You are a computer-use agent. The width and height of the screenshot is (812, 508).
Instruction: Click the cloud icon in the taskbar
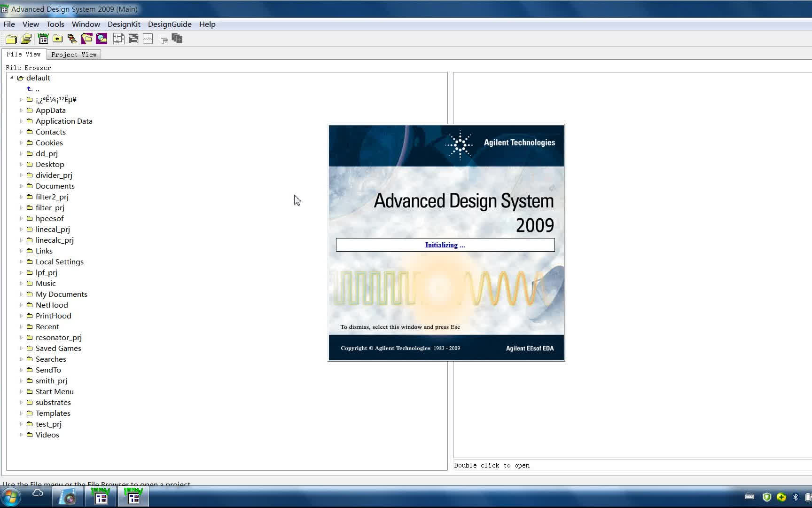click(38, 493)
